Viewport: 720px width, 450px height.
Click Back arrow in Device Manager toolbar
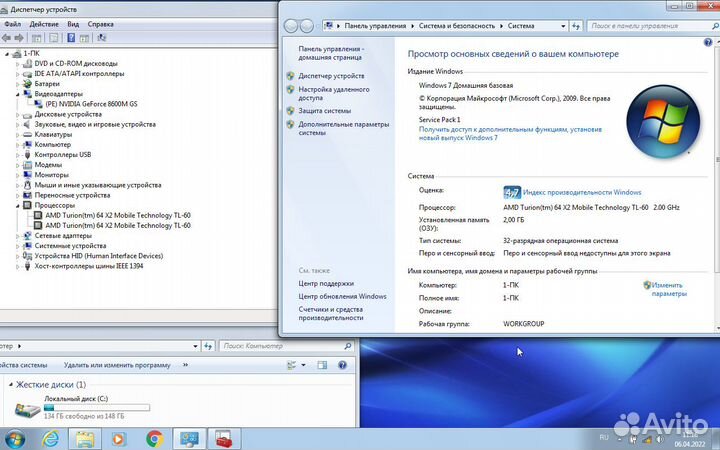(6, 38)
